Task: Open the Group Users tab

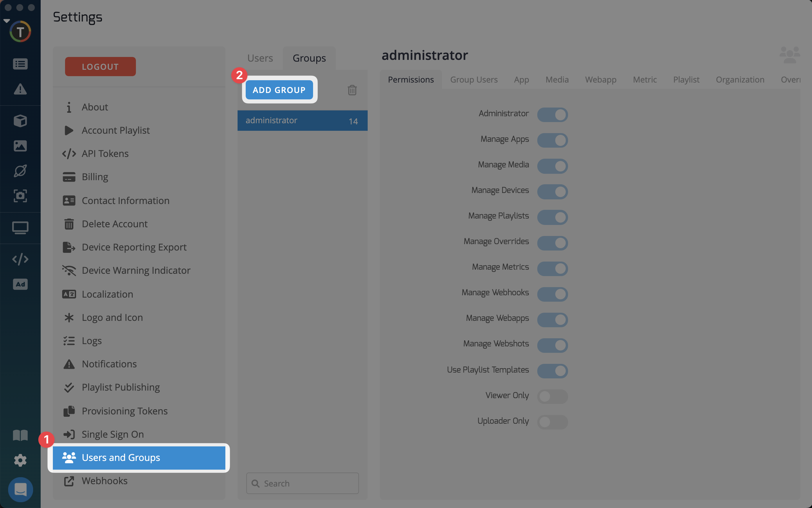Action: pos(474,80)
